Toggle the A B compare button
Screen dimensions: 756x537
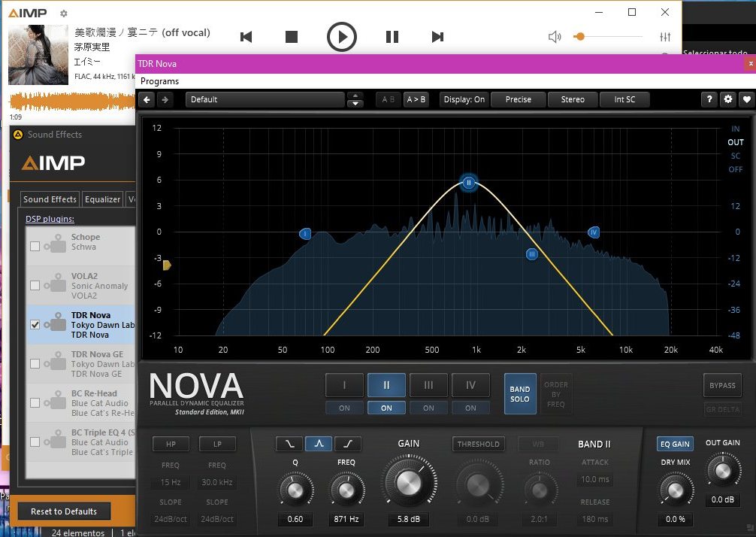pos(388,99)
